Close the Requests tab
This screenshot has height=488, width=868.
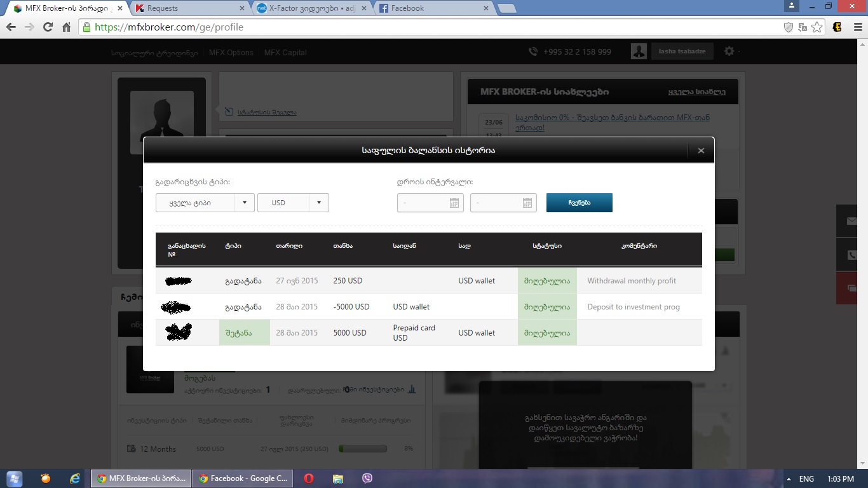(241, 8)
